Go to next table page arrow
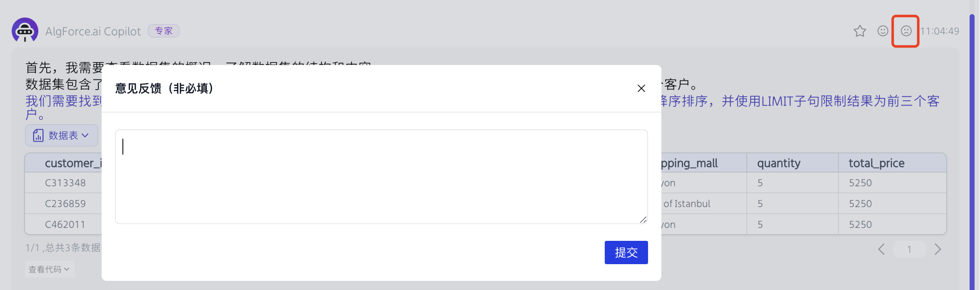The height and width of the screenshot is (290, 980). [938, 250]
